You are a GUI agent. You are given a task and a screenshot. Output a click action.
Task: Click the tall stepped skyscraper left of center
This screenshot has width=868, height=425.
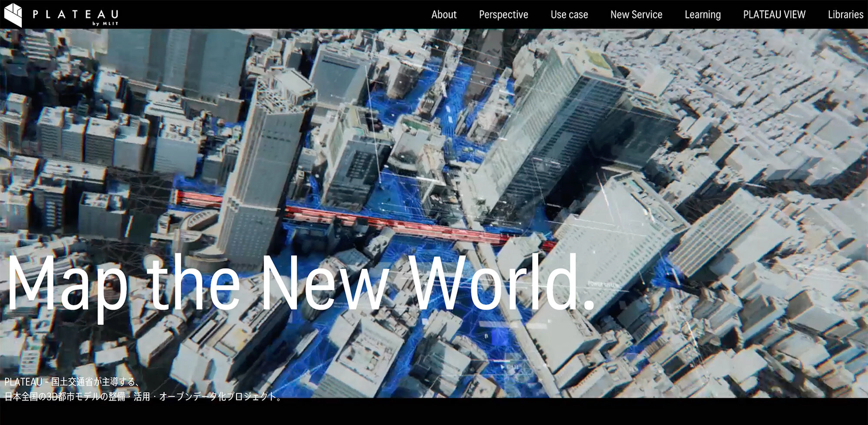click(x=260, y=168)
